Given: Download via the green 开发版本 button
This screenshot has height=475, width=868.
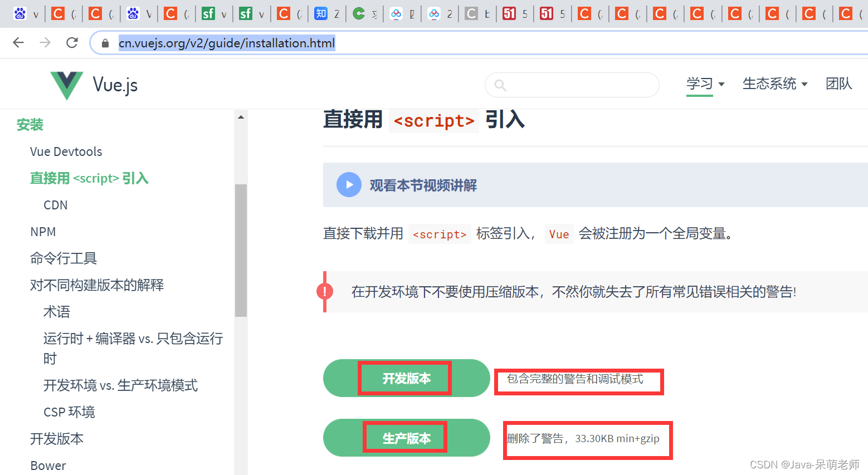Looking at the screenshot, I should click(x=406, y=378).
